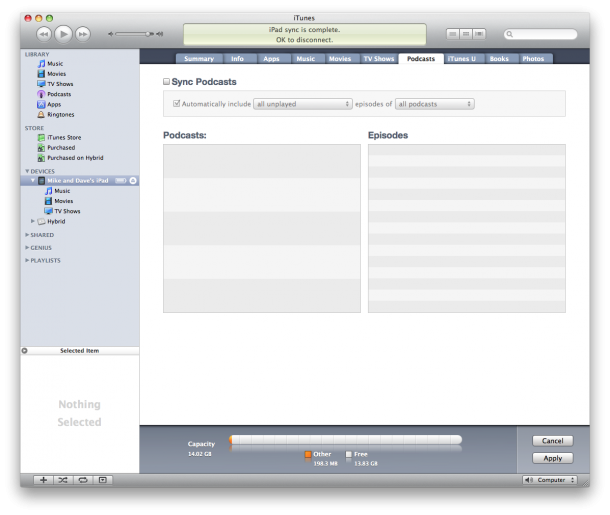The height and width of the screenshot is (515, 610).
Task: Eject Mike and Dave's iPad
Action: point(133,180)
